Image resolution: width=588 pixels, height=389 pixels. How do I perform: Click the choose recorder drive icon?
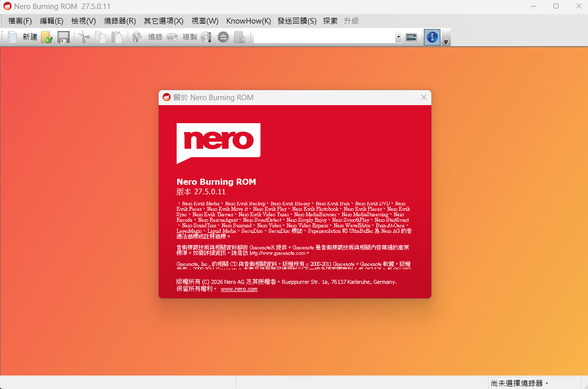(411, 37)
